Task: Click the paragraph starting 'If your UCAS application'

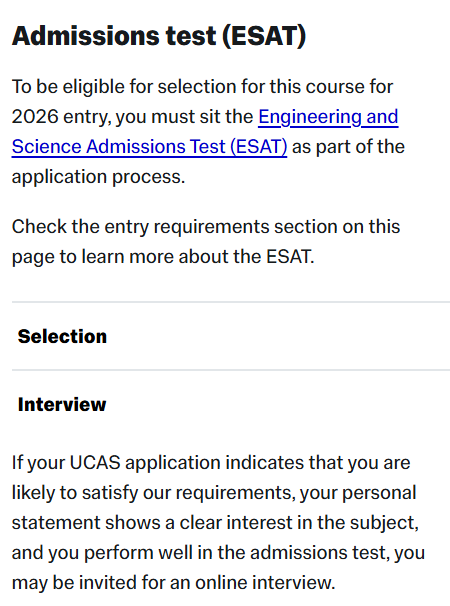Action: tap(218, 523)
